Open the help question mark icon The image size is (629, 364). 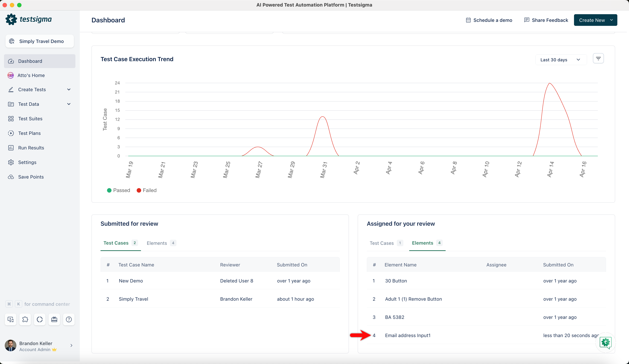pos(69,319)
